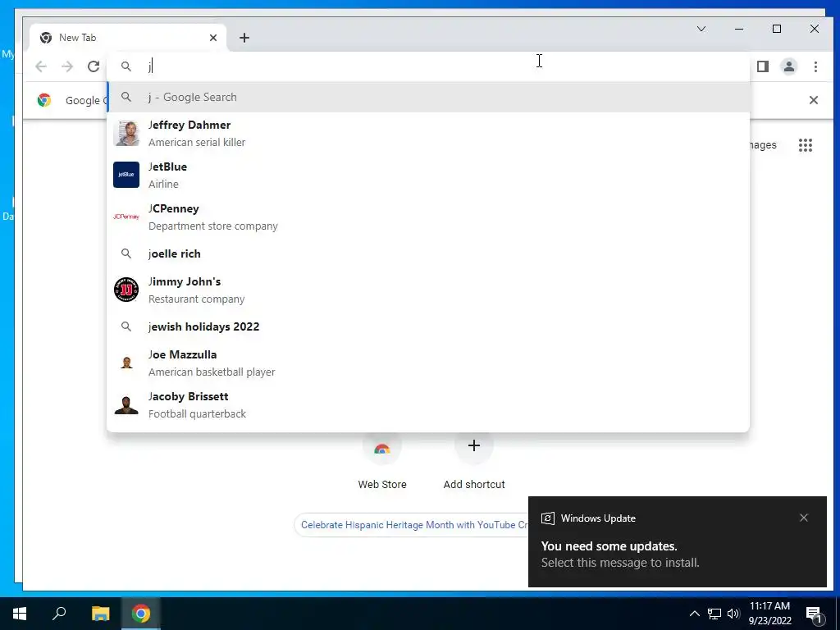Click the JCPenney logo thumbnail
The width and height of the screenshot is (840, 630).
(x=126, y=217)
